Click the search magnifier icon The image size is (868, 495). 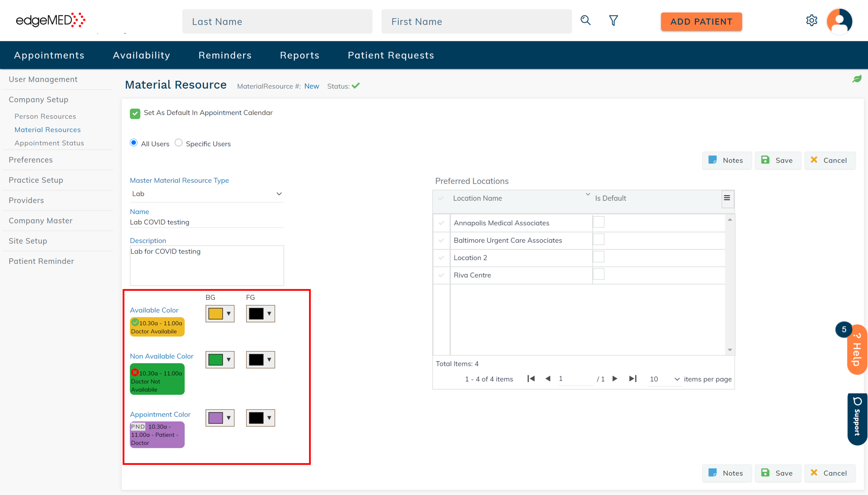pyautogui.click(x=585, y=20)
